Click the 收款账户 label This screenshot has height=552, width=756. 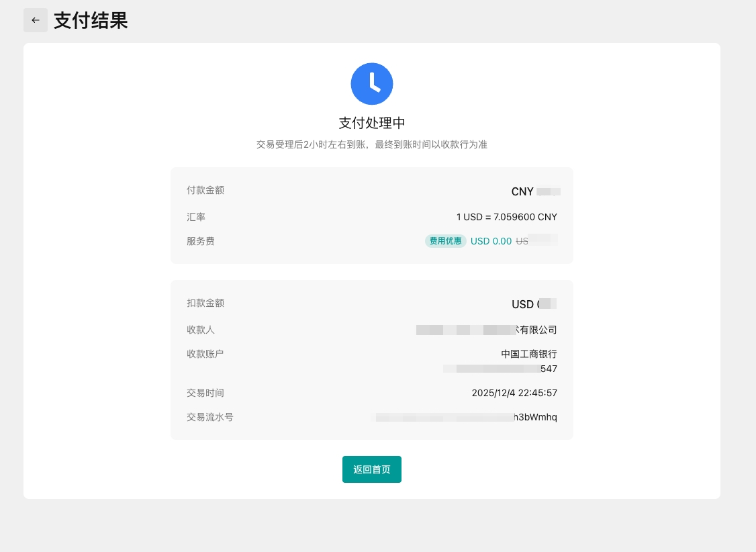(x=205, y=354)
